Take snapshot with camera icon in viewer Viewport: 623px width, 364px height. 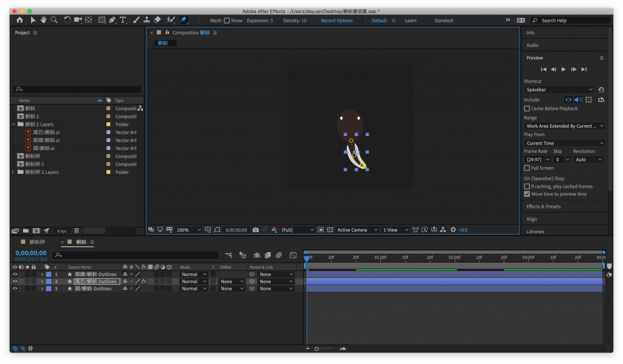pos(256,230)
